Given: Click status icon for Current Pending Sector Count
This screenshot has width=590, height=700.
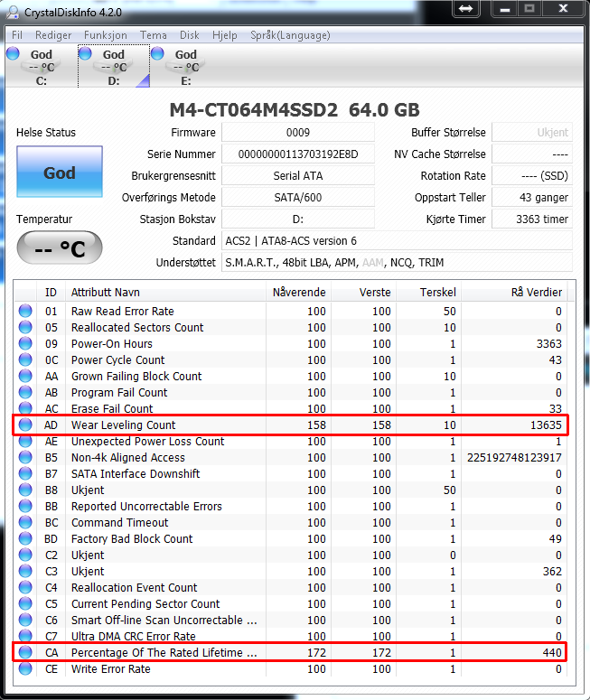Looking at the screenshot, I should tap(25, 603).
